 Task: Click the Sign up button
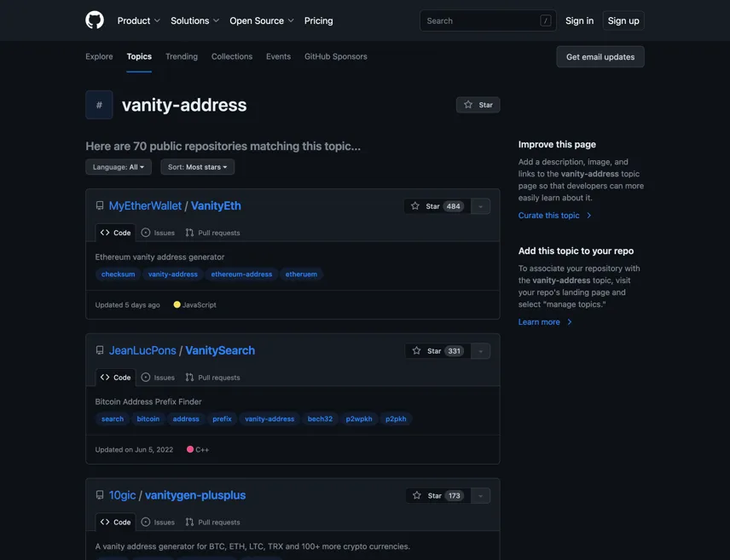tap(623, 20)
